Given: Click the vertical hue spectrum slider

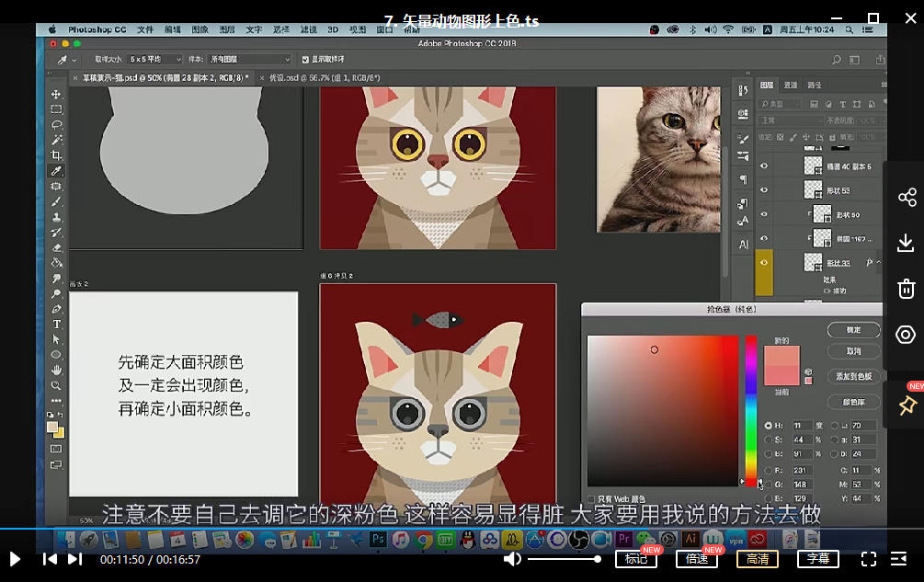Looking at the screenshot, I should coord(751,409).
